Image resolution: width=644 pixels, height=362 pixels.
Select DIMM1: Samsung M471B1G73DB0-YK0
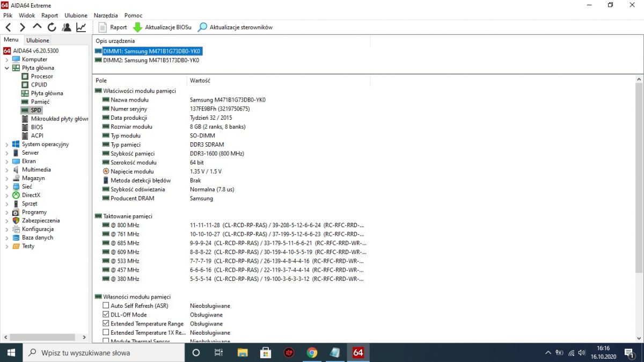click(152, 51)
